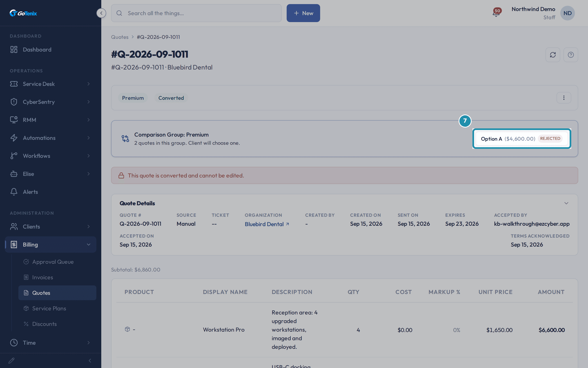The image size is (588, 368).
Task: Click the pencil edit icon at sidebar bottom
Action: tap(11, 360)
